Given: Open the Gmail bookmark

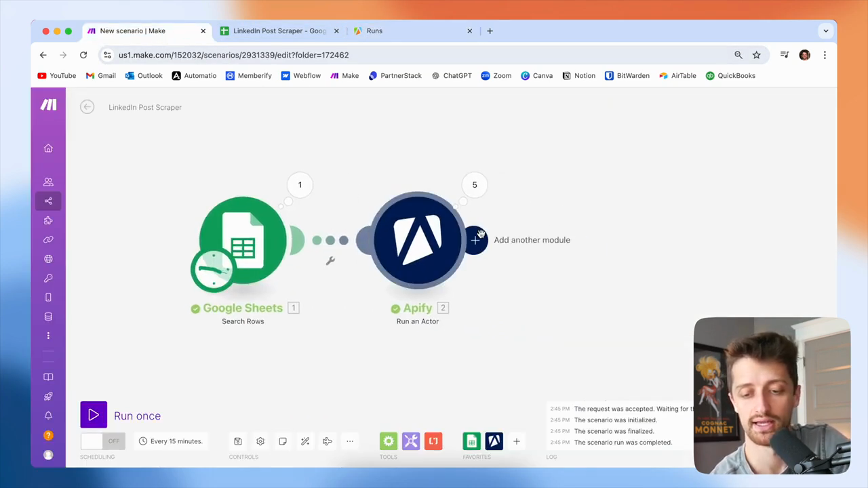Looking at the screenshot, I should (101, 76).
